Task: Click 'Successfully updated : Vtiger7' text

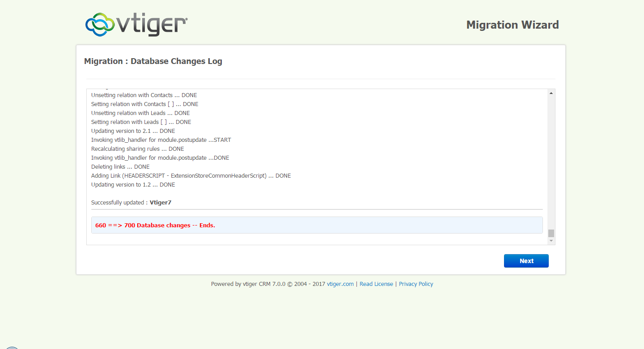Action: click(x=131, y=203)
